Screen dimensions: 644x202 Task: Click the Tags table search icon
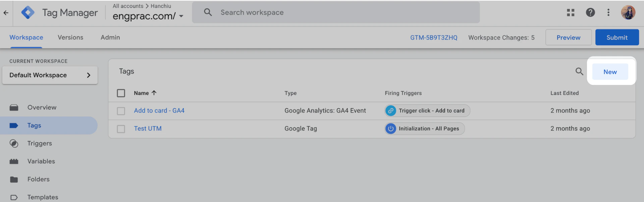click(x=579, y=71)
